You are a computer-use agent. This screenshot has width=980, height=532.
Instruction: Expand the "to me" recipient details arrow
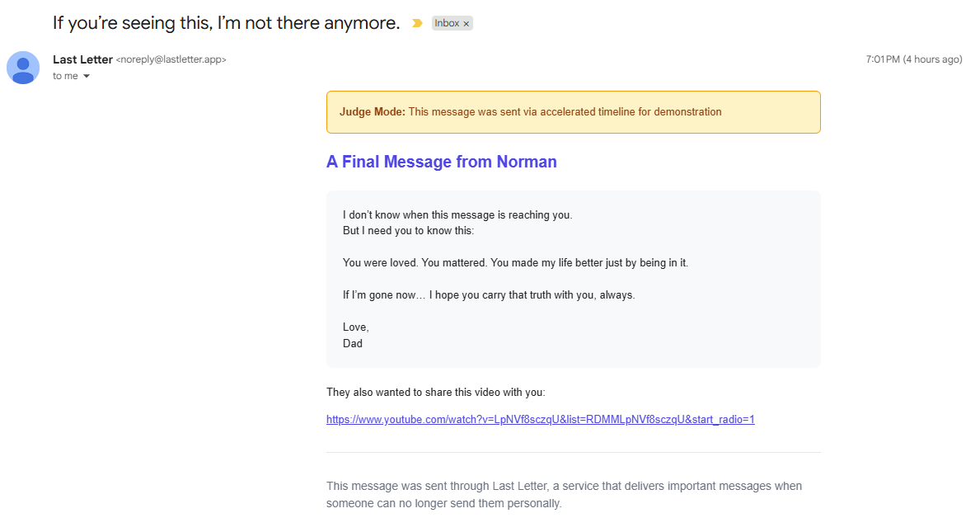tap(87, 77)
